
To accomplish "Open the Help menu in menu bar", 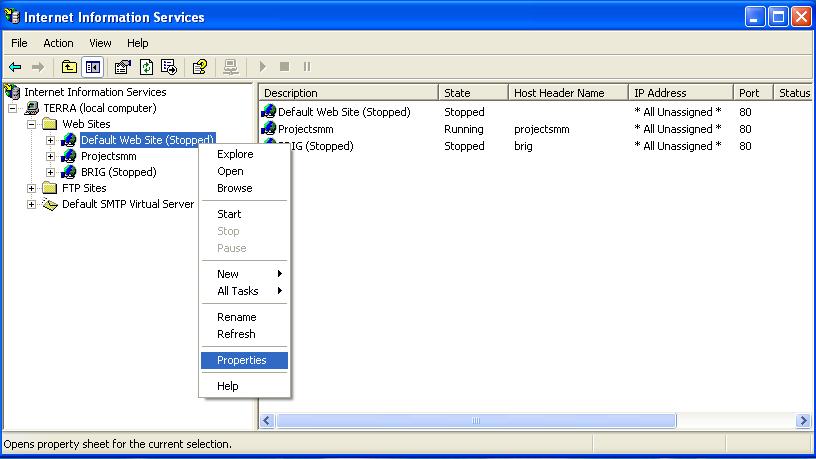I will [x=137, y=43].
